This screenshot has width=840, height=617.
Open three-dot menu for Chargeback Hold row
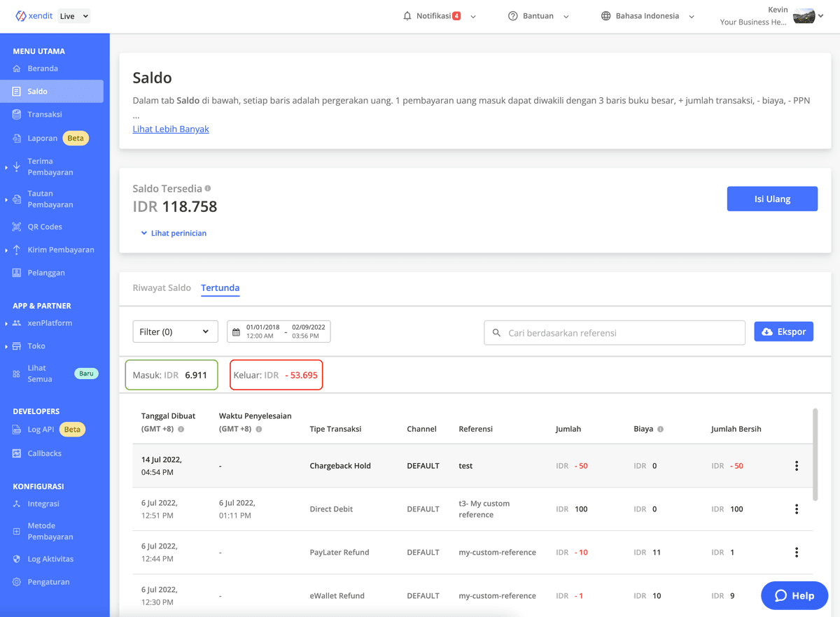tap(797, 466)
